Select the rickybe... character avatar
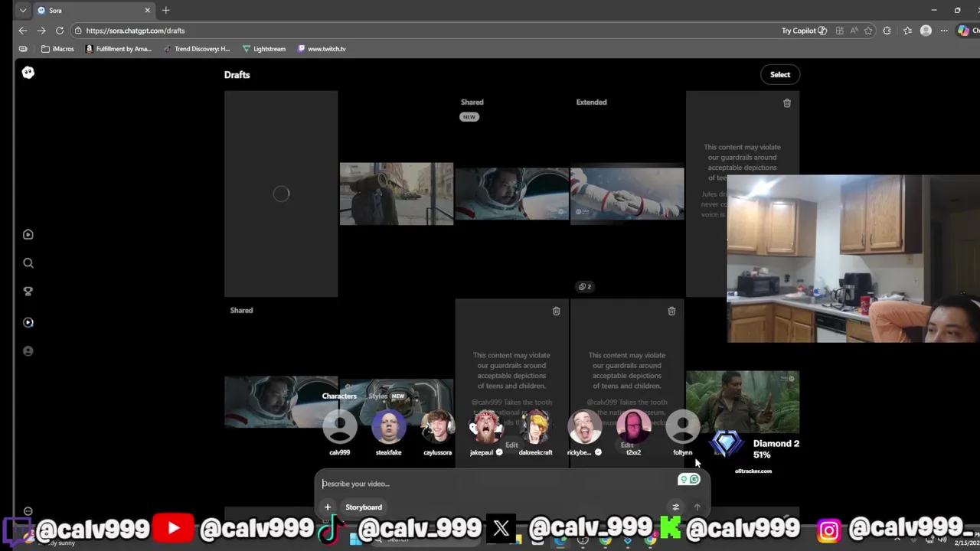 point(584,426)
